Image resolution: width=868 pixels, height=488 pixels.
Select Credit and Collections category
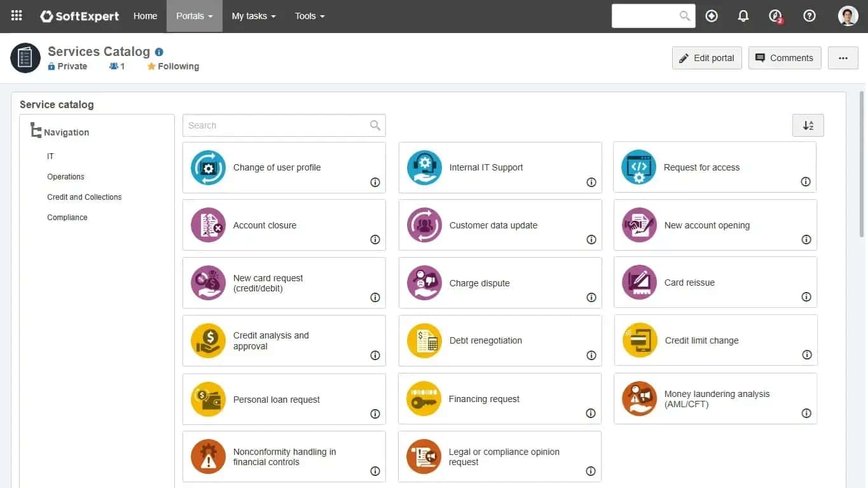coord(85,197)
